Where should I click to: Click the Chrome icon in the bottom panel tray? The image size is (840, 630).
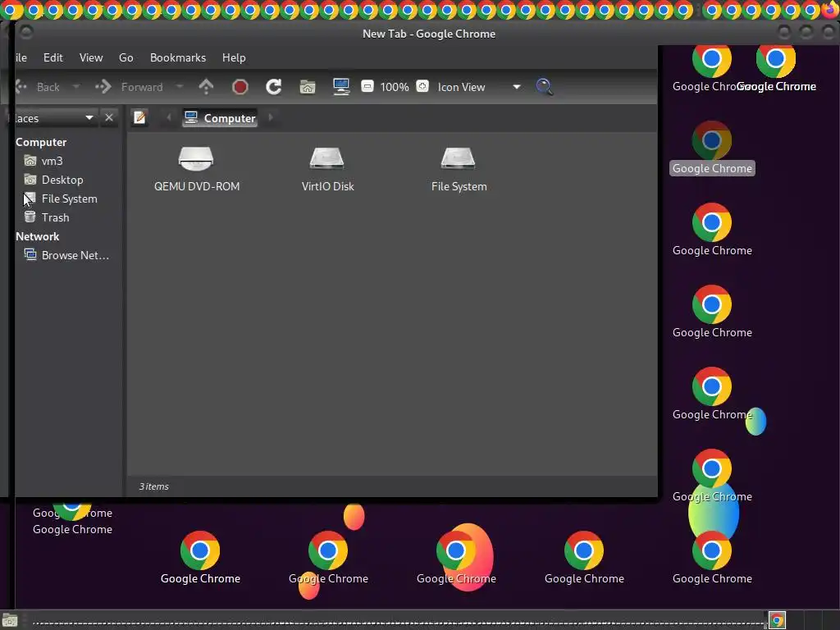click(777, 620)
